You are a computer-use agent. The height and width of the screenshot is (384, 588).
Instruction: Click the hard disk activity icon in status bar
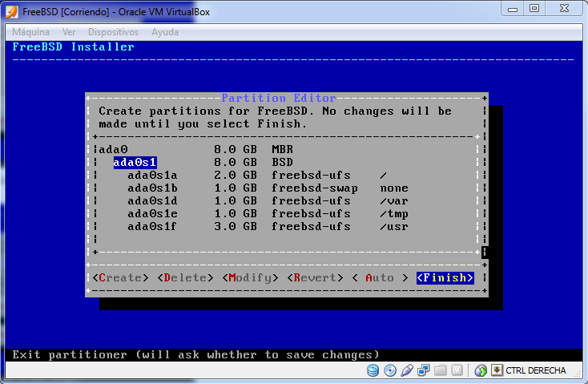tap(373, 370)
